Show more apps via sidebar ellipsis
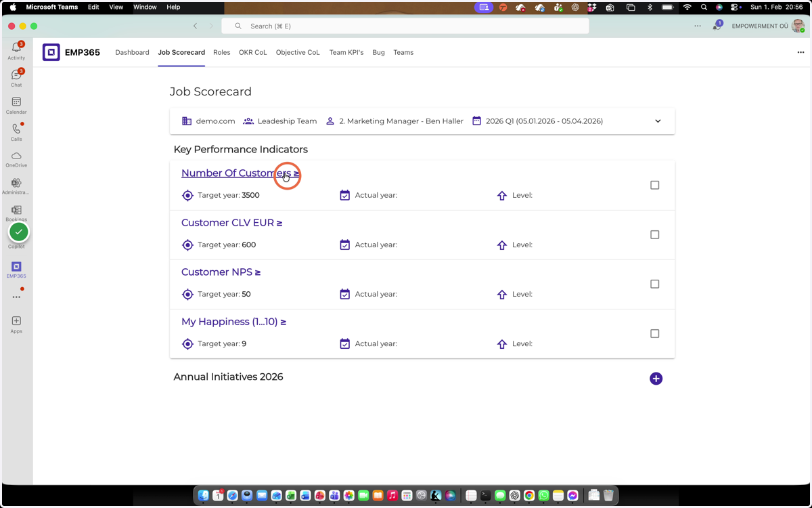The image size is (812, 508). pyautogui.click(x=16, y=297)
